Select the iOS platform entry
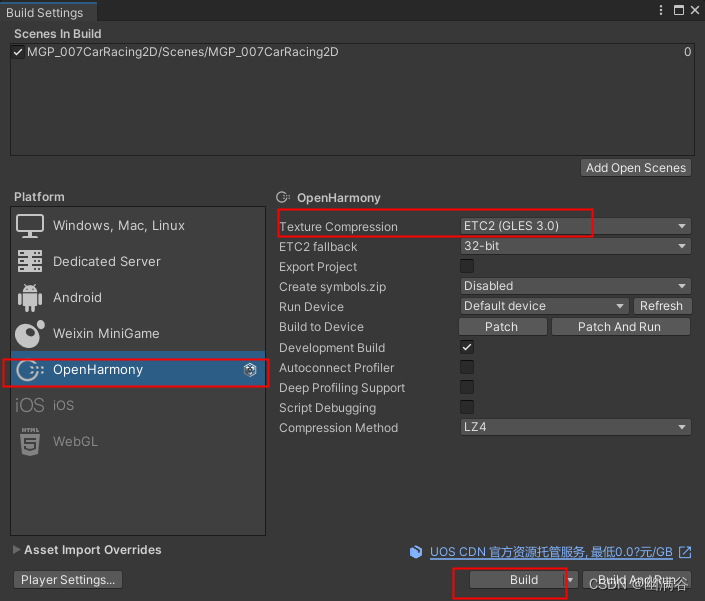Viewport: 705px width, 601px height. (x=138, y=405)
